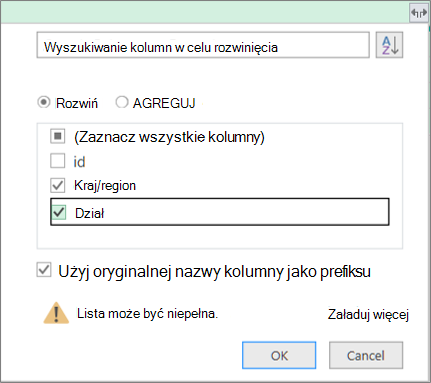Select the AGREGUJ radio button

122,102
